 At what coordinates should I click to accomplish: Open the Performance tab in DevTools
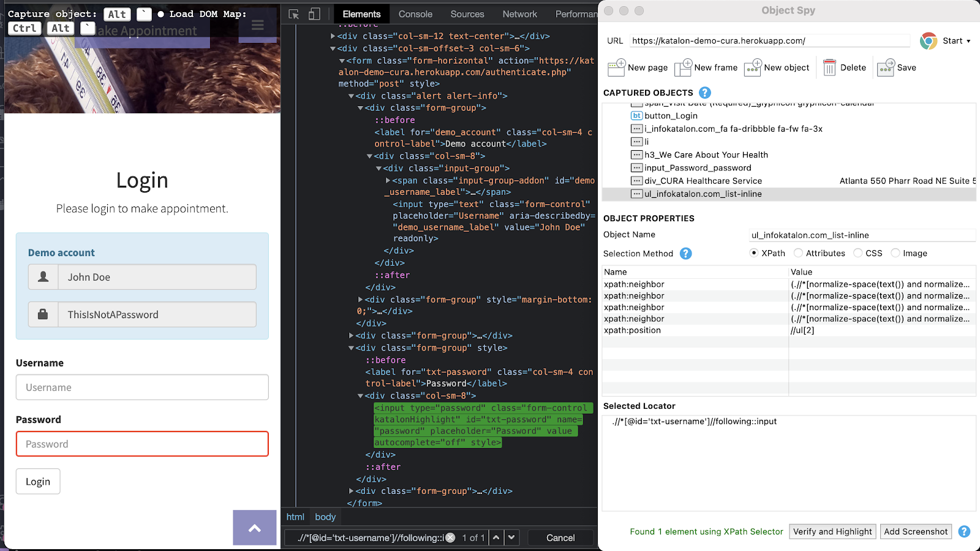pos(576,14)
